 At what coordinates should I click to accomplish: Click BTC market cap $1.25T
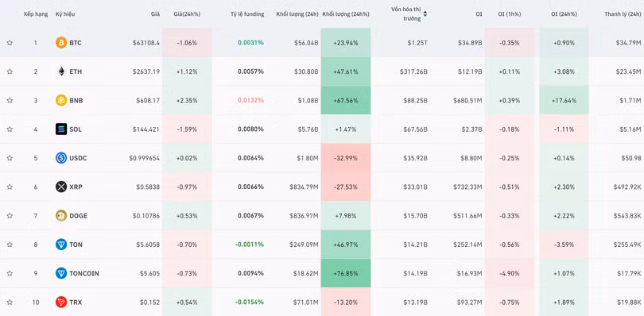pos(417,43)
